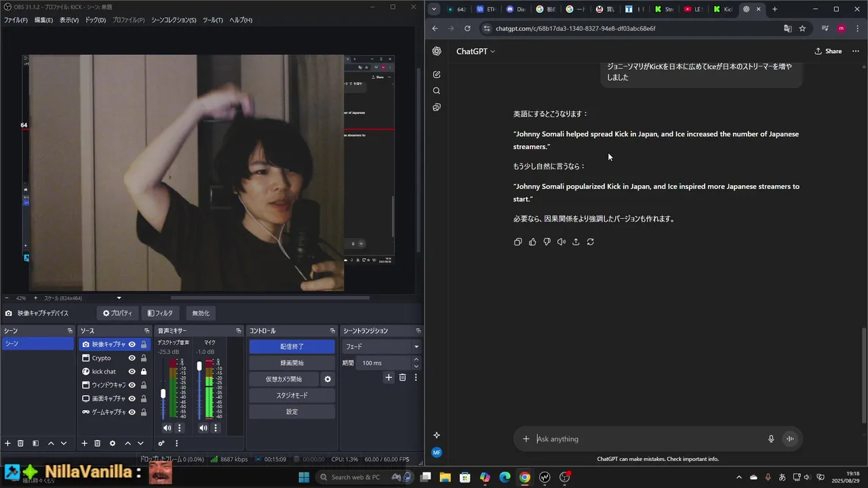Image resolution: width=868 pixels, height=488 pixels.
Task: Open the フェード transition dropdown
Action: 382,346
